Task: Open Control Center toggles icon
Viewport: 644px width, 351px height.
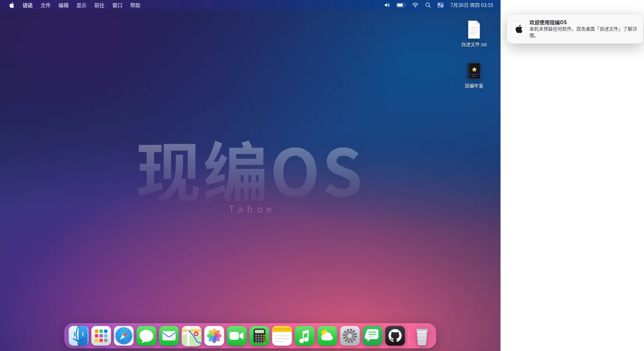Action: [441, 5]
